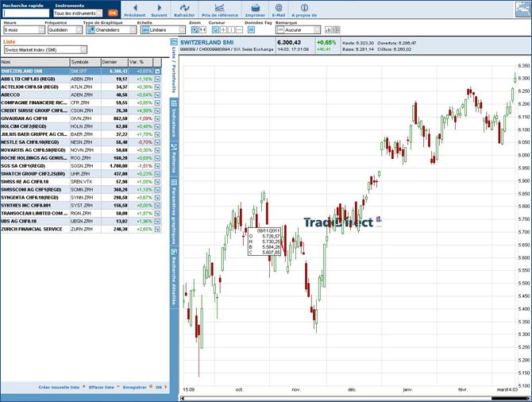532x402 pixels.
Task: Open Fréquence dropdown showing Quotidien
Action: 65,30
